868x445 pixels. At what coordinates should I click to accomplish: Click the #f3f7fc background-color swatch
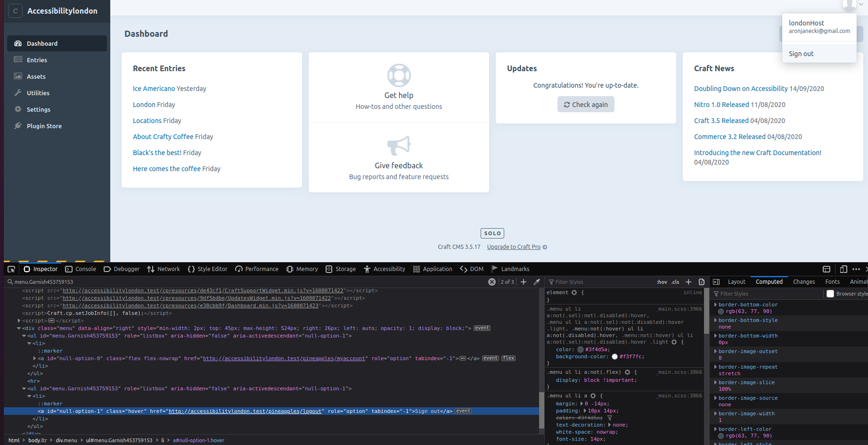click(615, 357)
